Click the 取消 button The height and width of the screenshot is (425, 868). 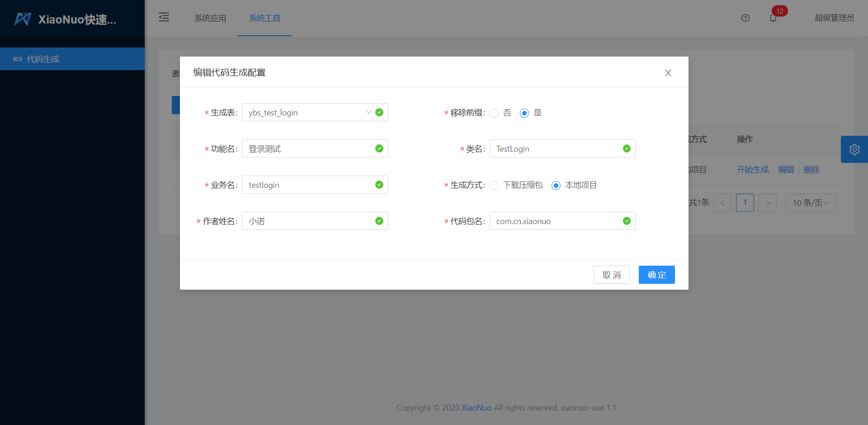pos(612,275)
